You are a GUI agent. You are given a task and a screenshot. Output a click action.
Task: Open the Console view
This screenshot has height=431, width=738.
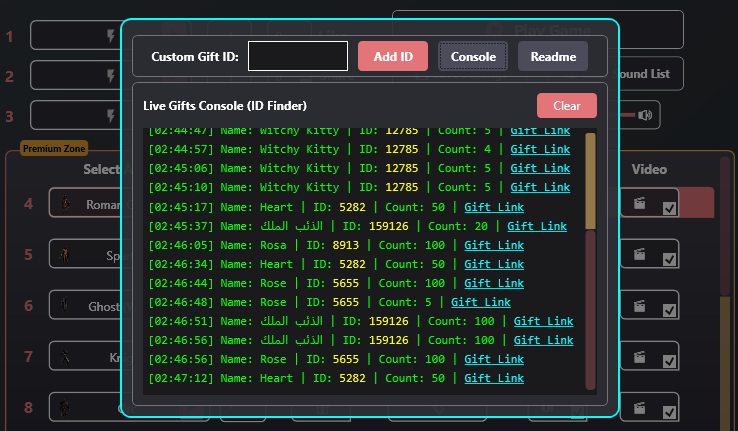[473, 56]
